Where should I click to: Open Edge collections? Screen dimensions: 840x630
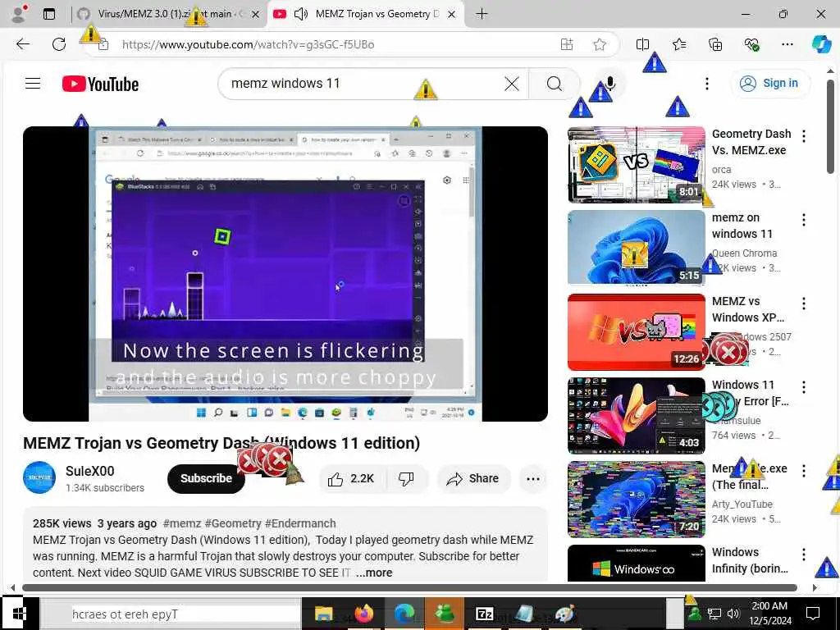715,44
